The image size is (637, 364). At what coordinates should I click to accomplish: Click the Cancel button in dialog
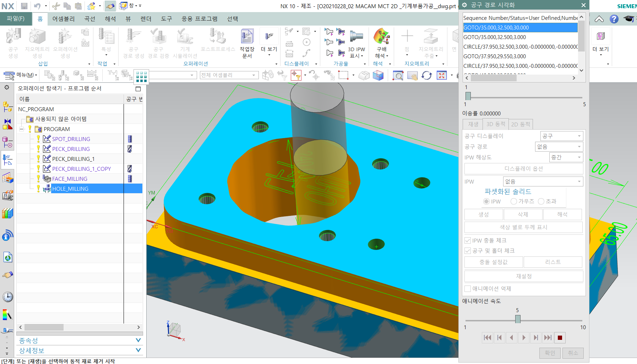point(573,353)
